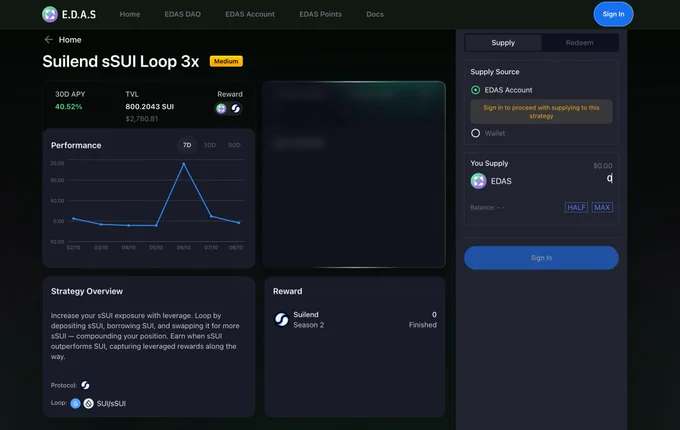Open EDAS Points page
680x430 pixels.
[x=320, y=14]
